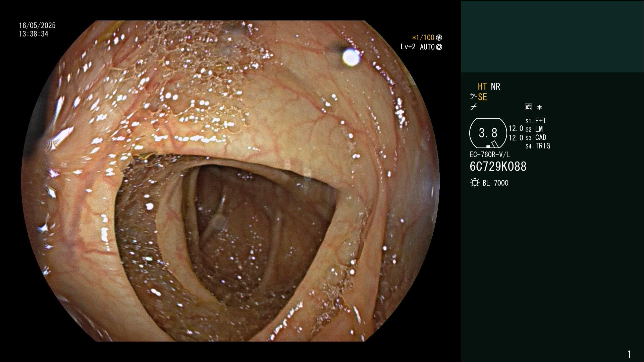Select the HT indicator
Screen dimensions: 644x362
(482, 87)
